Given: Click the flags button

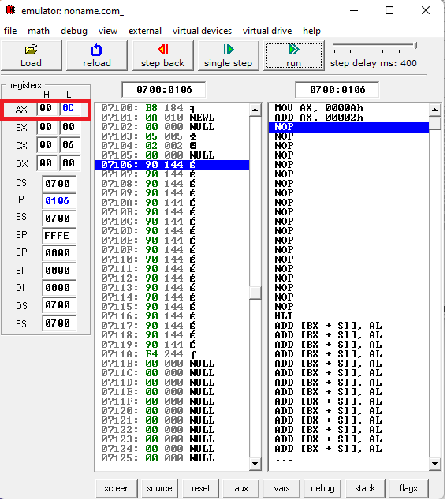Looking at the screenshot, I should 408,488.
